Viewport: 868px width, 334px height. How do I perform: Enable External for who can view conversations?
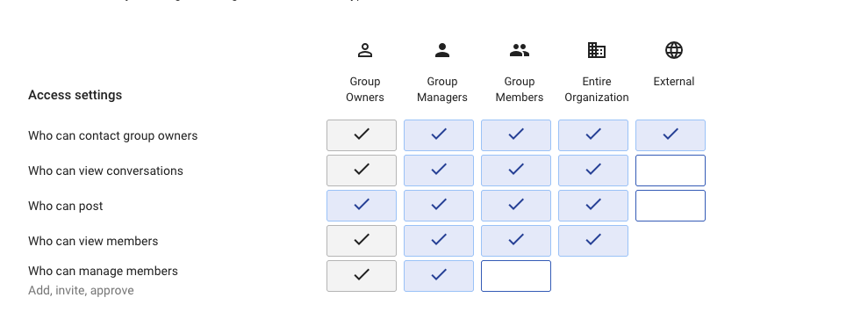point(671,171)
